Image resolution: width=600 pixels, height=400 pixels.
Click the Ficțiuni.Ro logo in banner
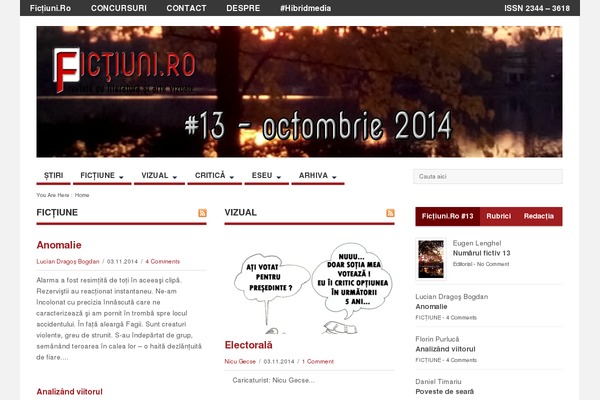click(124, 70)
